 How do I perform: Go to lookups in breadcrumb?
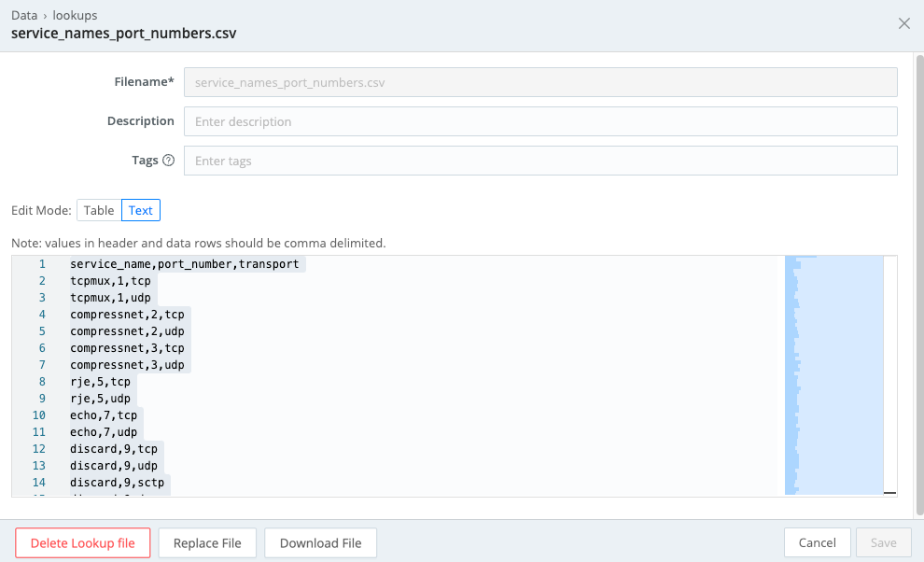pos(76,16)
